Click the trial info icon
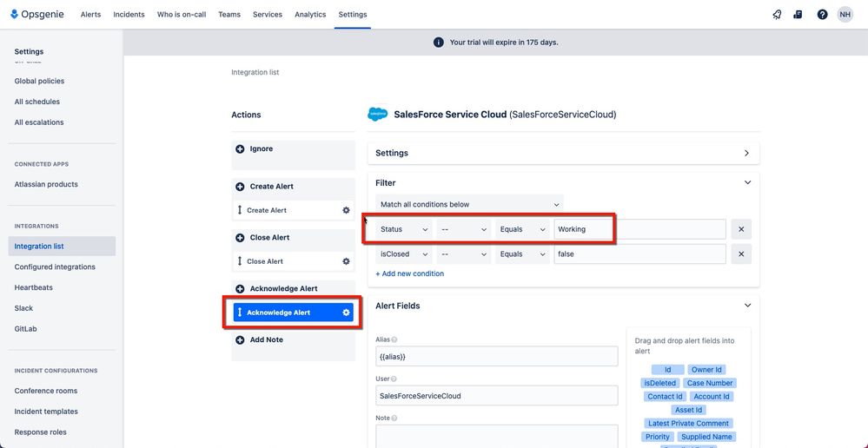Image resolution: width=868 pixels, height=448 pixels. tap(439, 42)
